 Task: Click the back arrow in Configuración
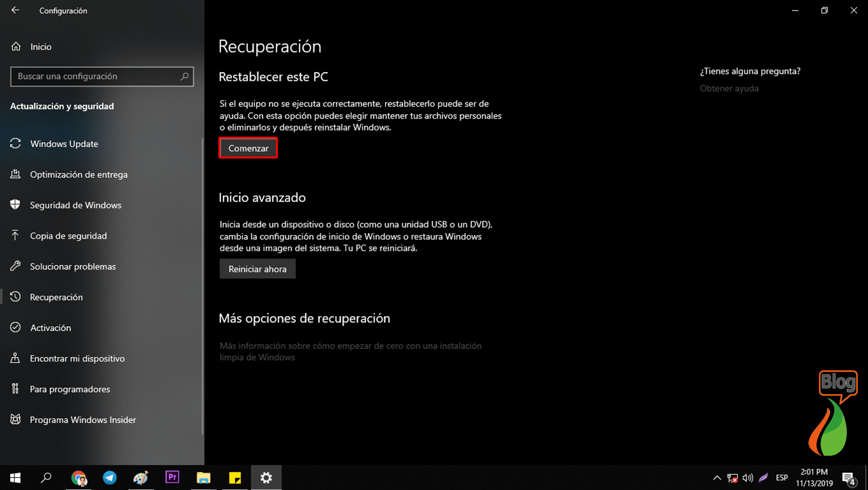tap(15, 10)
